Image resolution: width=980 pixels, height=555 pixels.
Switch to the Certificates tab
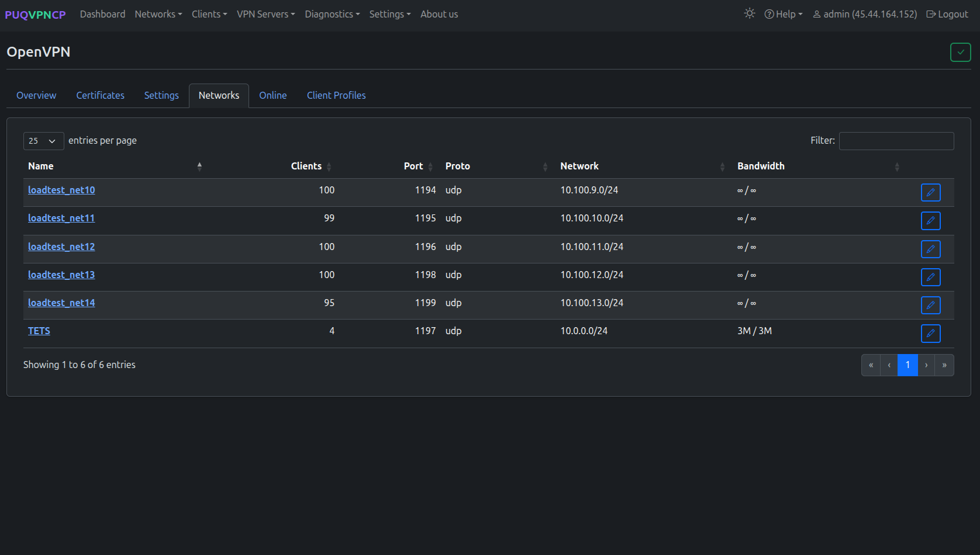click(x=100, y=95)
